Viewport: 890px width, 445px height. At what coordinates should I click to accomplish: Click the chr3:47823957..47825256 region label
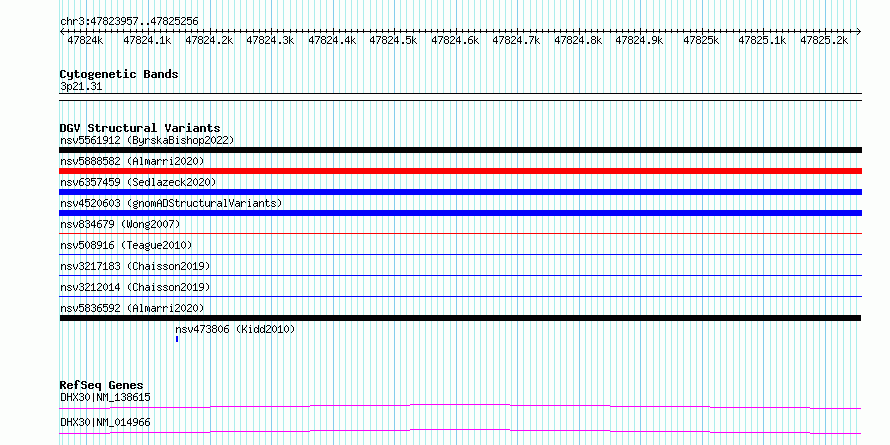click(129, 21)
